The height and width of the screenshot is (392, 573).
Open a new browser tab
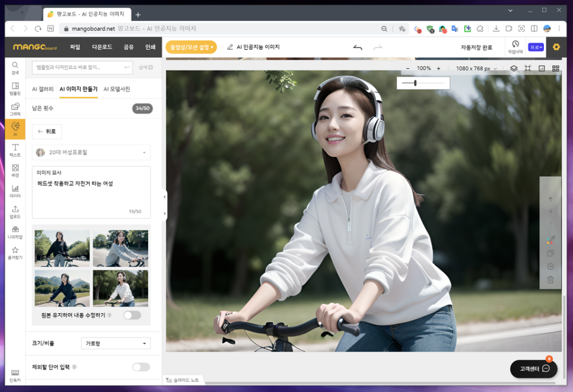tap(138, 15)
